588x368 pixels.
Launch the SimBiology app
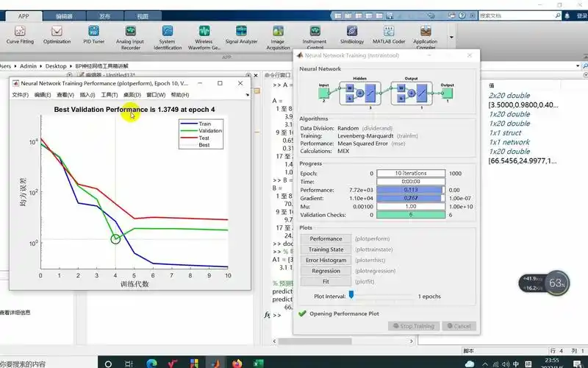coord(351,35)
